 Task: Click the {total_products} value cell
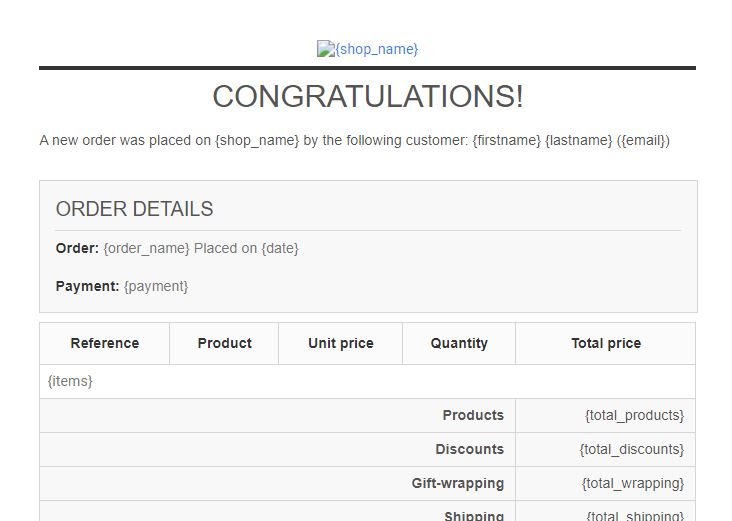click(x=634, y=415)
